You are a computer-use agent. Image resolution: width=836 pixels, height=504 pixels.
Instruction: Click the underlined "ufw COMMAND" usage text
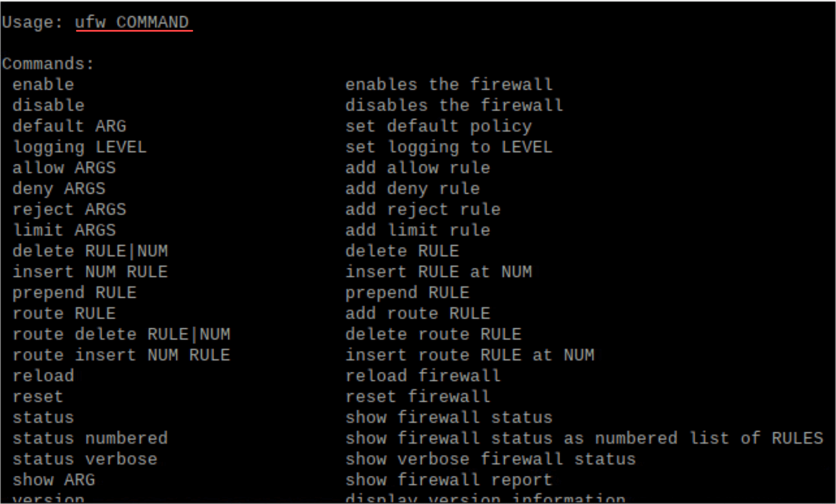tap(132, 23)
